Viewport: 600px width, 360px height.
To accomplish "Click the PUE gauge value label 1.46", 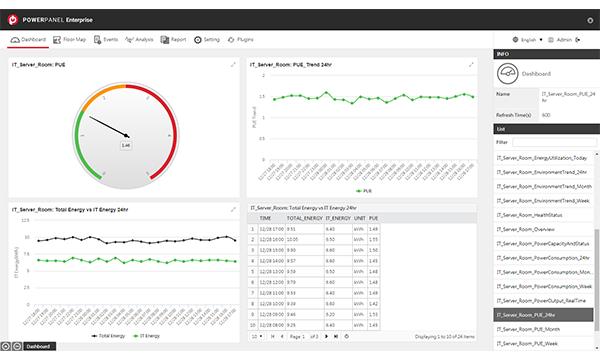I will pyautogui.click(x=126, y=145).
